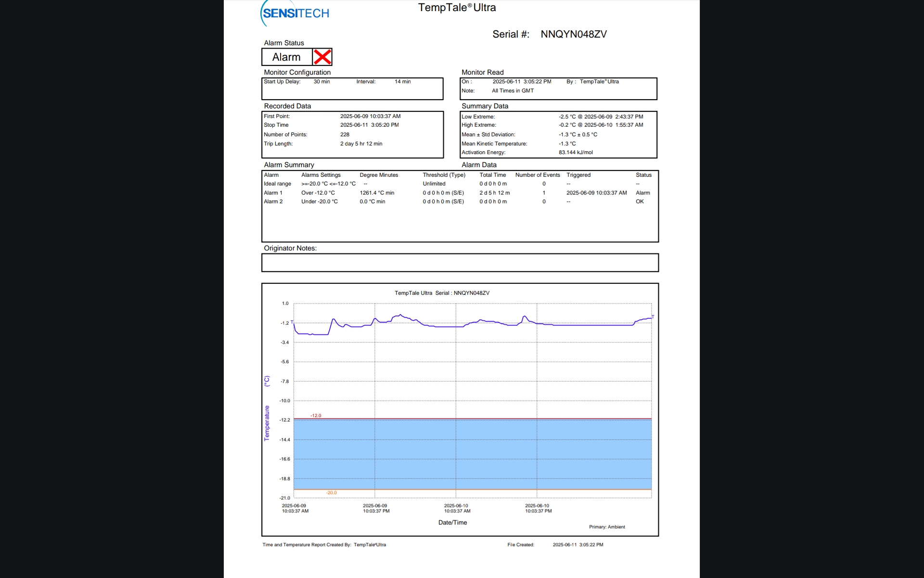The height and width of the screenshot is (578, 924).
Task: Click the Date/Time axis label
Action: click(452, 523)
